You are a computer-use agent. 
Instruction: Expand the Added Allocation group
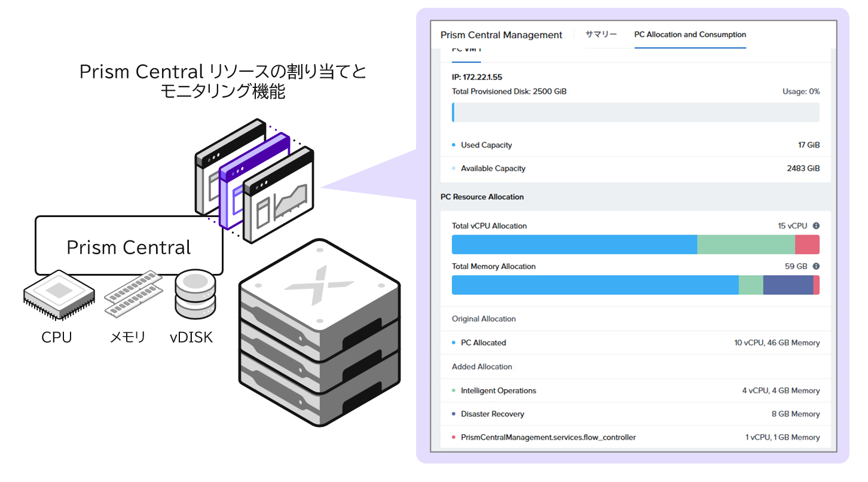click(481, 367)
